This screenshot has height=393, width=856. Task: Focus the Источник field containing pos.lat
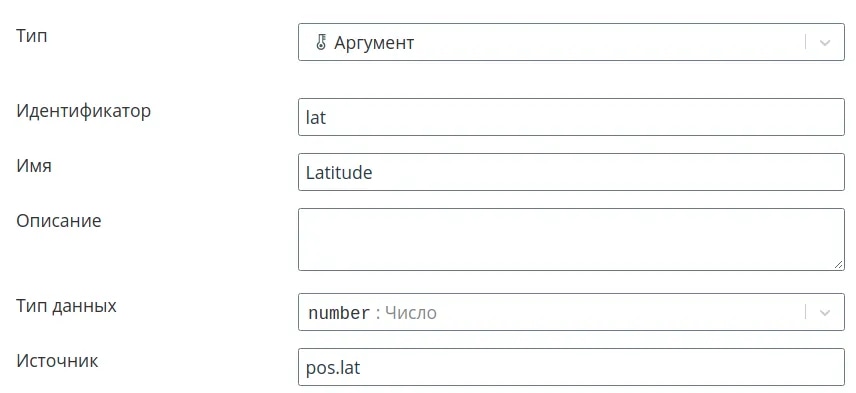click(x=571, y=367)
